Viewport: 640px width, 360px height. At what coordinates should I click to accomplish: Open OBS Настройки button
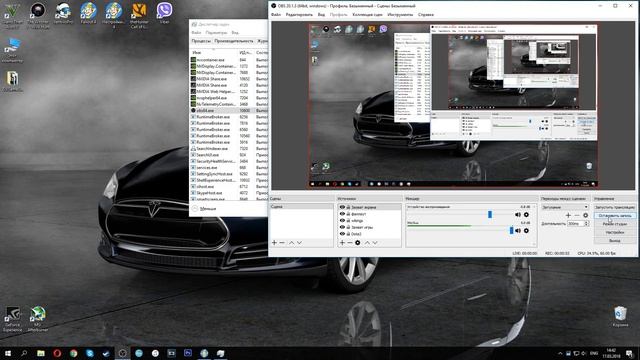615,232
